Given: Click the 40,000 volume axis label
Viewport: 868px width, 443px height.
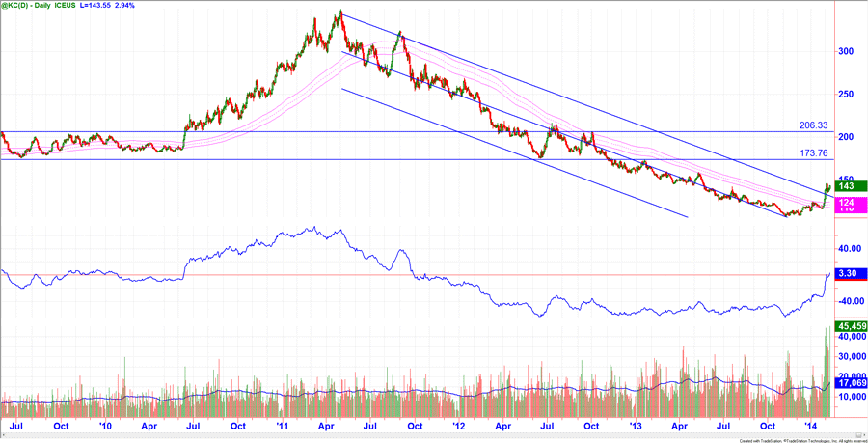Looking at the screenshot, I should point(847,338).
